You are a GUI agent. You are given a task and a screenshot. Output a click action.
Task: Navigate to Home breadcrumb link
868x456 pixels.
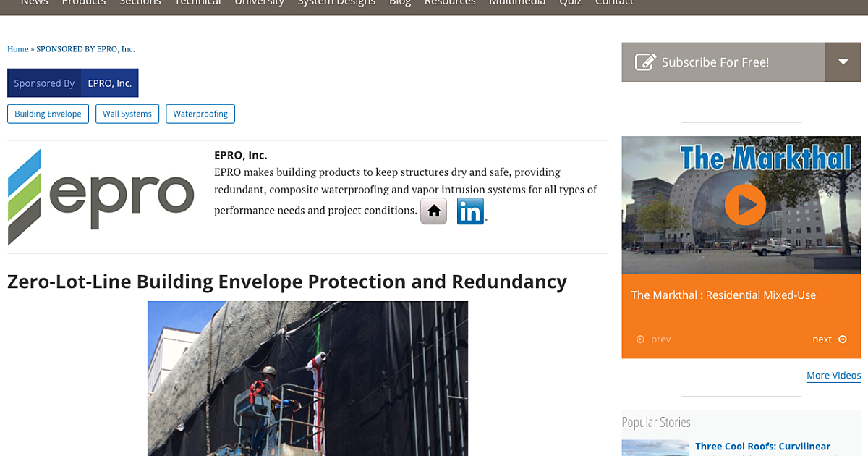17,49
